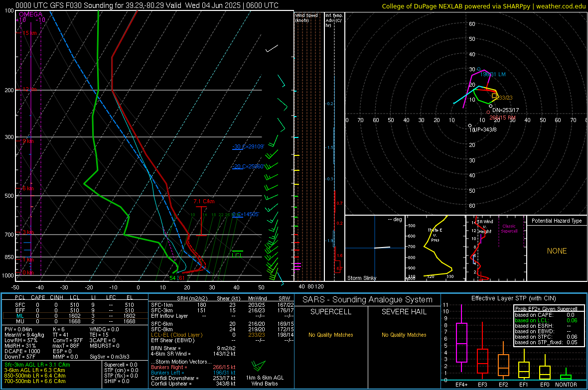Click the SHIP = 0.0 value

pos(117,381)
